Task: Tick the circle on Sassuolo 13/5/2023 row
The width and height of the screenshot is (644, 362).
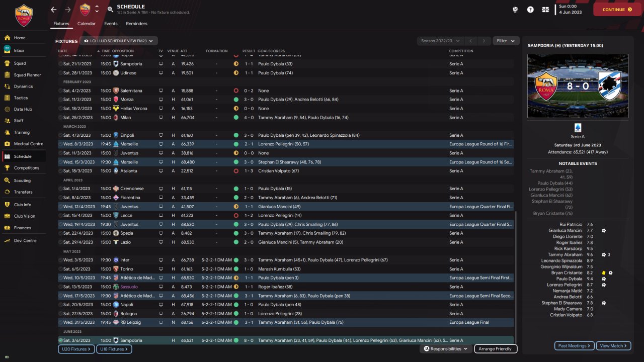Action: 60,287
